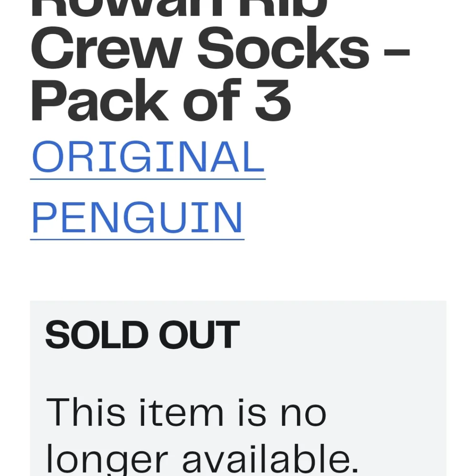Click the word Crew in the title
This screenshot has width=476, height=476.
(107, 48)
